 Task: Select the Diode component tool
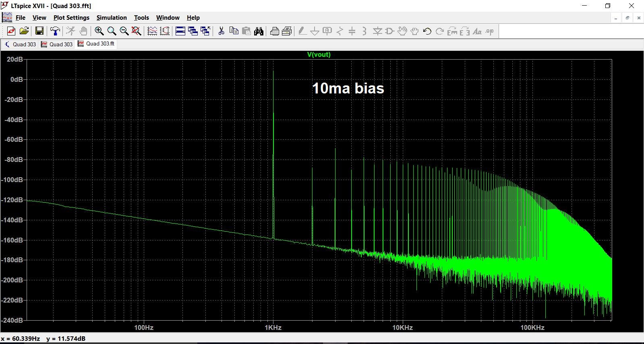pos(377,31)
